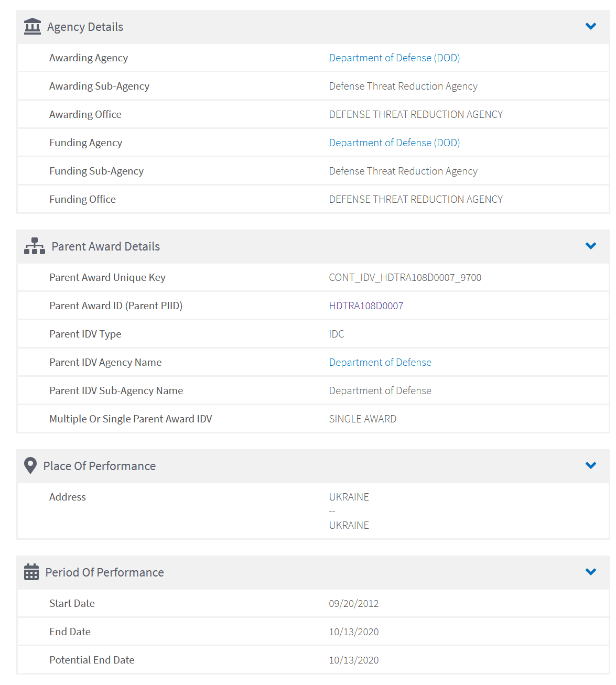Viewport: 616px width, 685px height.
Task: Collapse the Parent Award Details chevron
Action: click(x=590, y=246)
